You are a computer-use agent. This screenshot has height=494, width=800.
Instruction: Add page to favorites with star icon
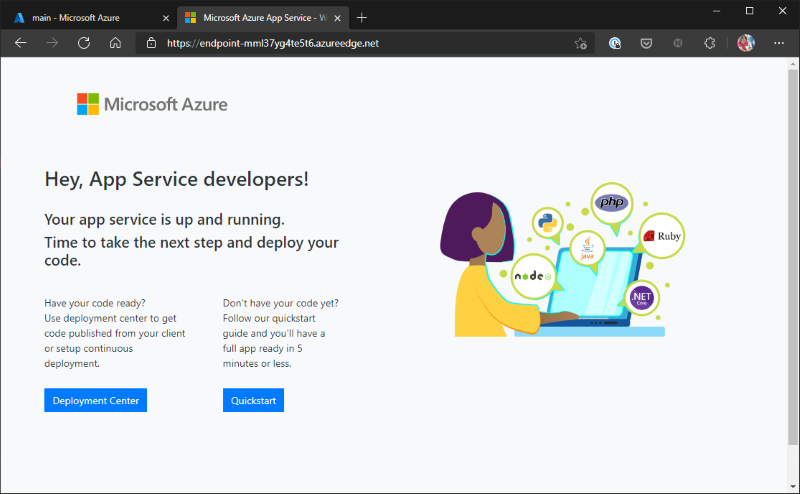point(581,43)
